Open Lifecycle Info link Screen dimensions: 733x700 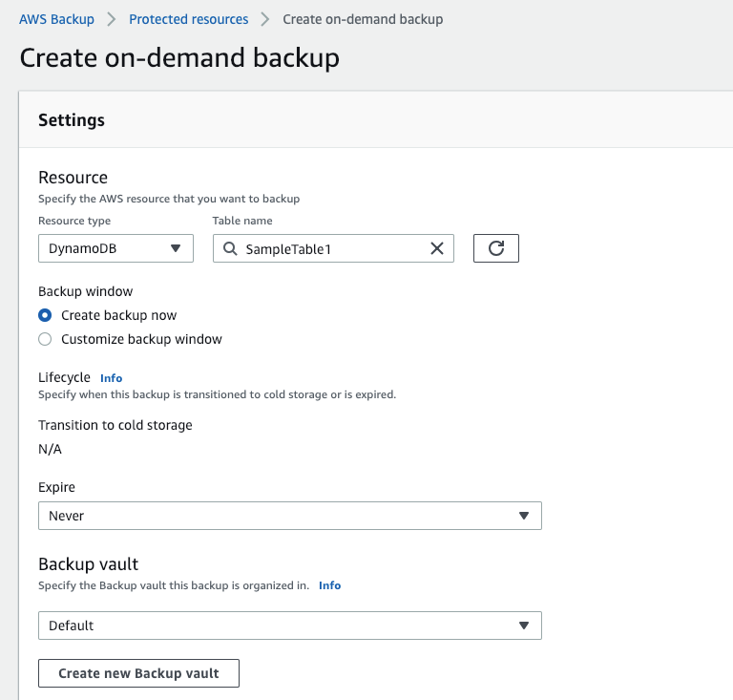pyautogui.click(x=112, y=378)
